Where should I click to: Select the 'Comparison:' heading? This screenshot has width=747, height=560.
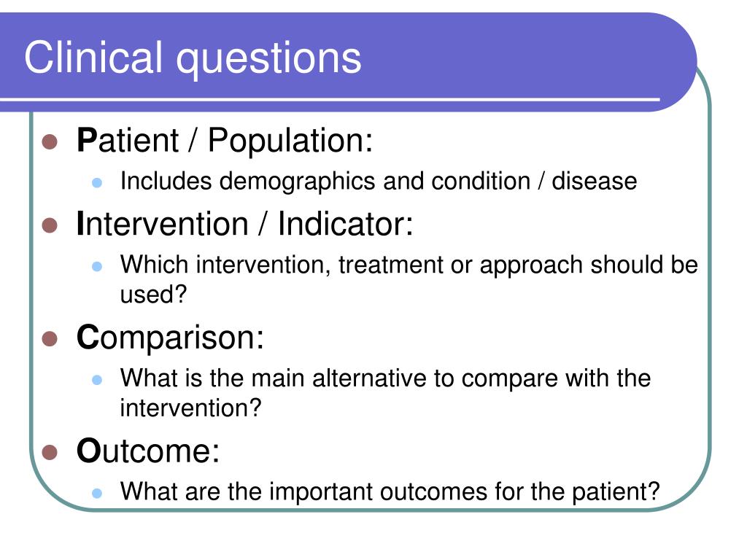point(170,338)
